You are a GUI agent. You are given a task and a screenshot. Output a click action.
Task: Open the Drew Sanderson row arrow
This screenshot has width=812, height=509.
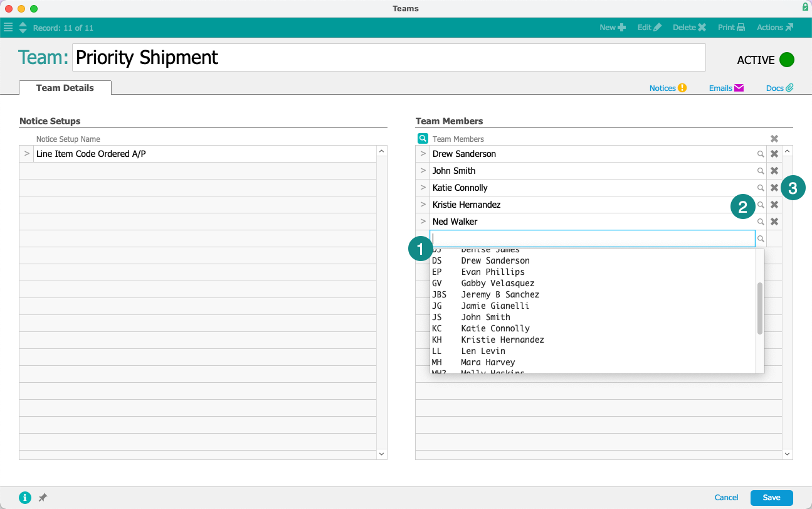[x=423, y=154]
